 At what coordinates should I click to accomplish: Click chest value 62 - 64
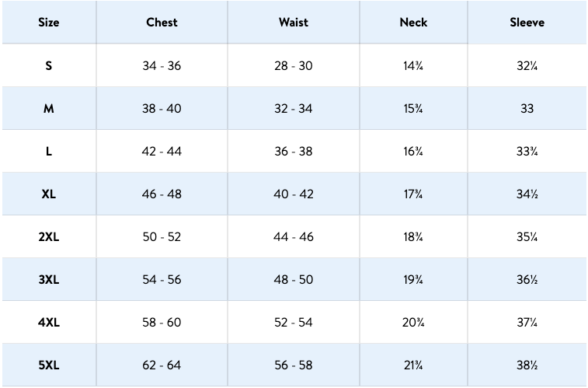(162, 365)
